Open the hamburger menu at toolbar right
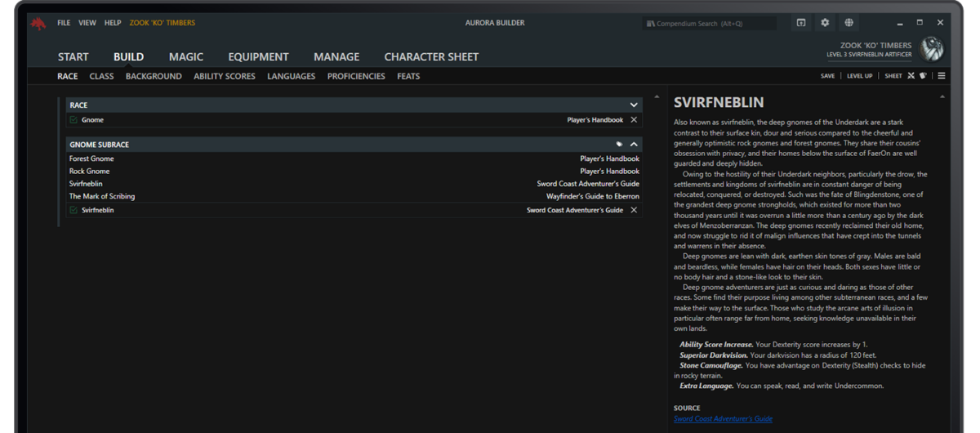Image resolution: width=980 pixels, height=433 pixels. (942, 76)
